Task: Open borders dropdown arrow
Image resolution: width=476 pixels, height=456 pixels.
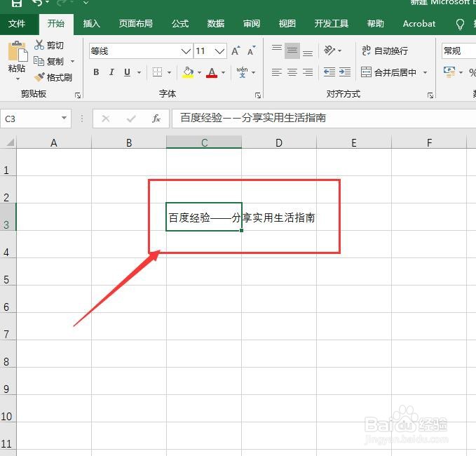Action: coord(169,72)
